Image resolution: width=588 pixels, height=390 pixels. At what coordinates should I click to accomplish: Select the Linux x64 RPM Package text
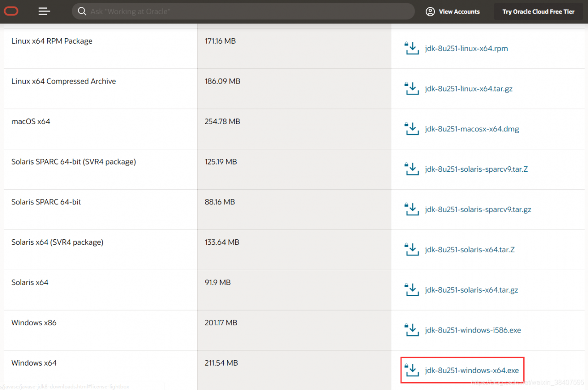tap(52, 41)
